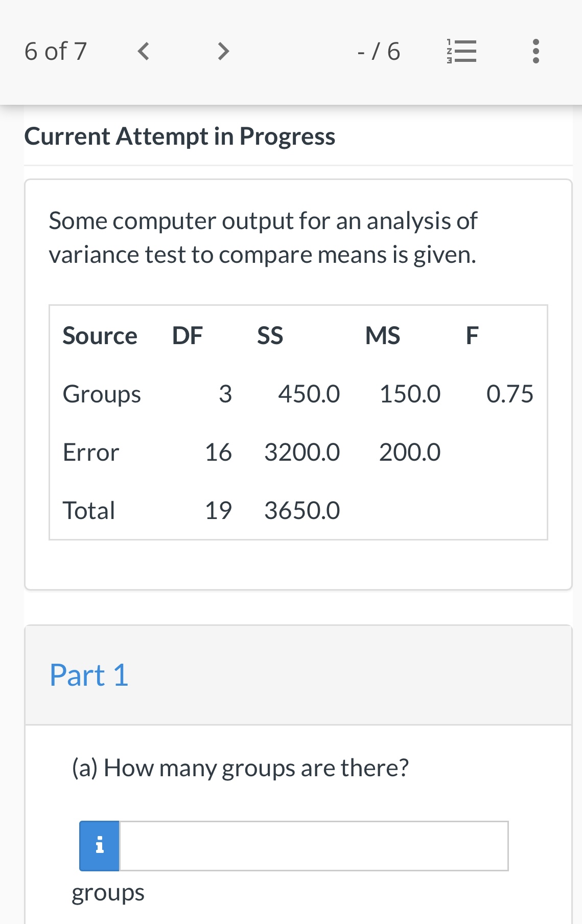Click the 6 of 7 page indicator
Image resolution: width=582 pixels, height=924 pixels.
[x=55, y=50]
